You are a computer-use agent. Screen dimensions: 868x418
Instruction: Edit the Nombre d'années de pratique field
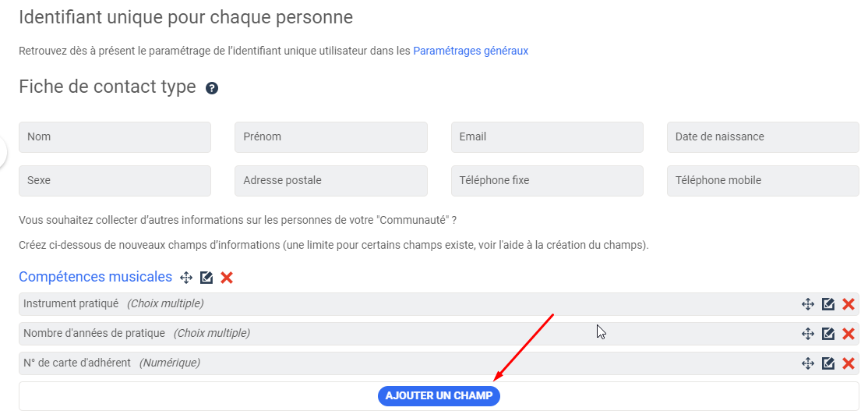coord(828,334)
